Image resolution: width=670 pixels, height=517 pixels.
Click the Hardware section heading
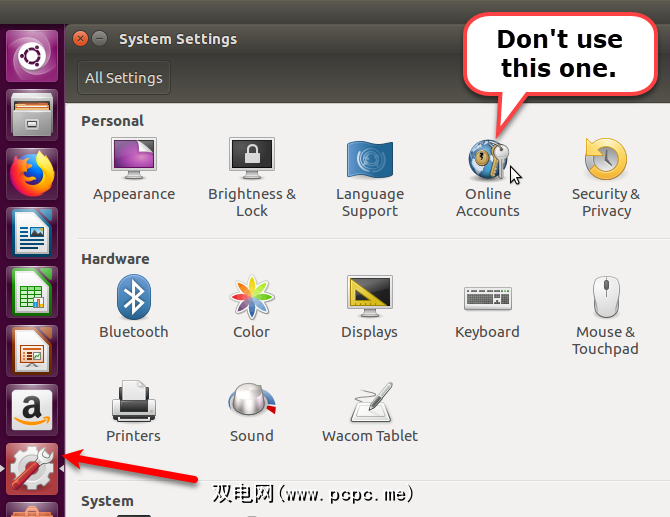pyautogui.click(x=115, y=259)
